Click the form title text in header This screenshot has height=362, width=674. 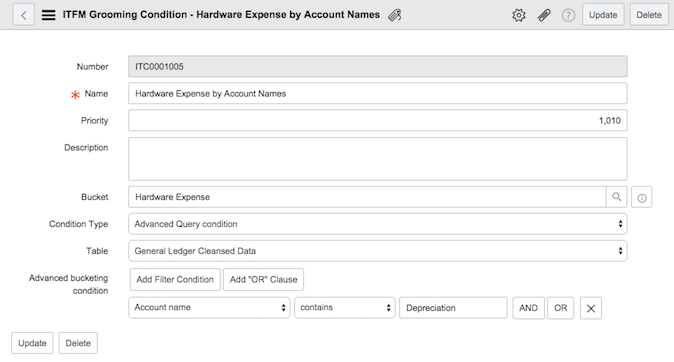[x=221, y=15]
